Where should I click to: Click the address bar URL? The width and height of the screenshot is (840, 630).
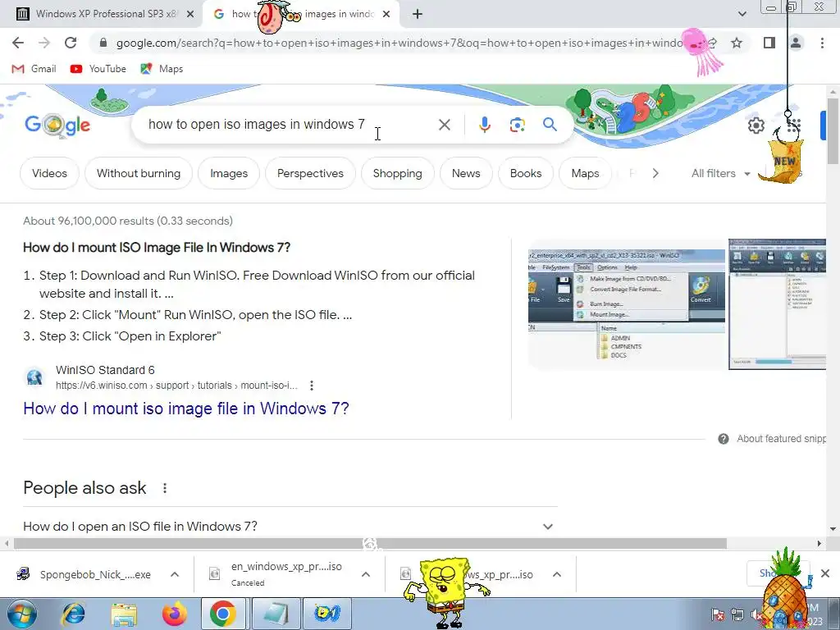pos(399,43)
